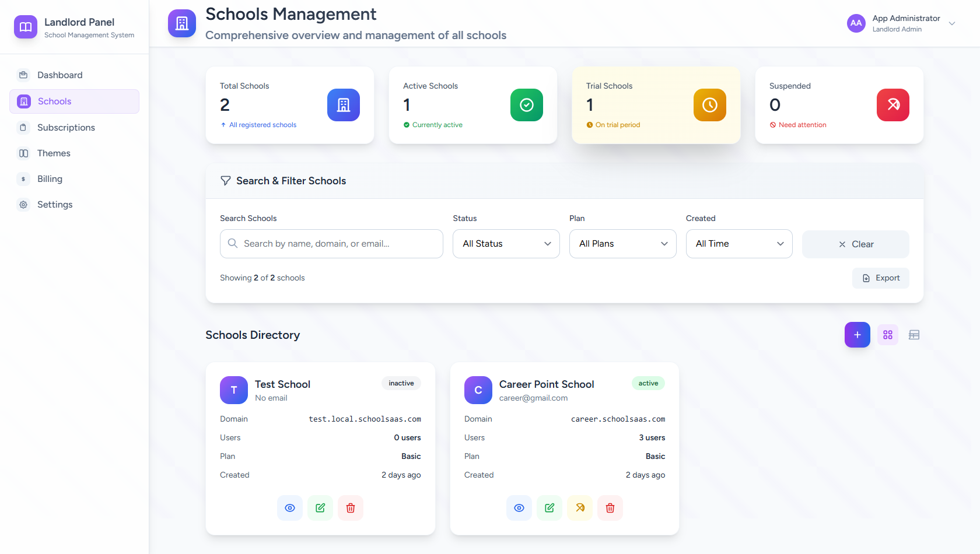Go to Subscriptions in sidebar
This screenshot has width=980, height=554.
click(66, 128)
